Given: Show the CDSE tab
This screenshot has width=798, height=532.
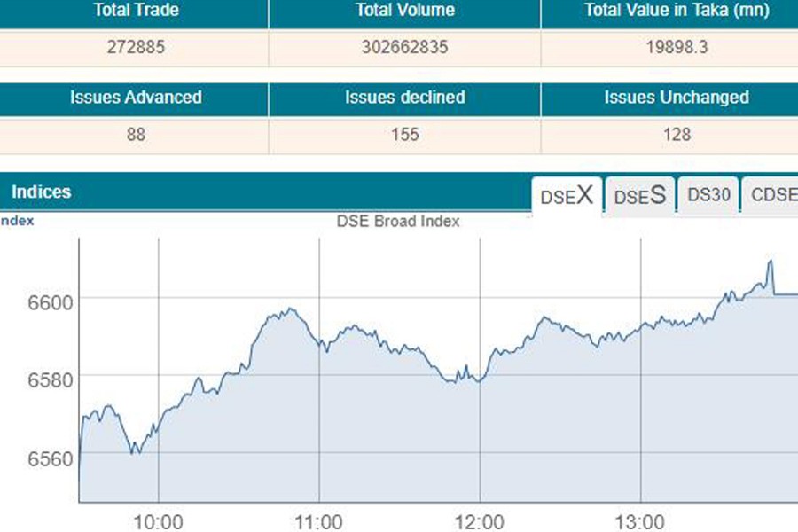Looking at the screenshot, I should [x=771, y=196].
